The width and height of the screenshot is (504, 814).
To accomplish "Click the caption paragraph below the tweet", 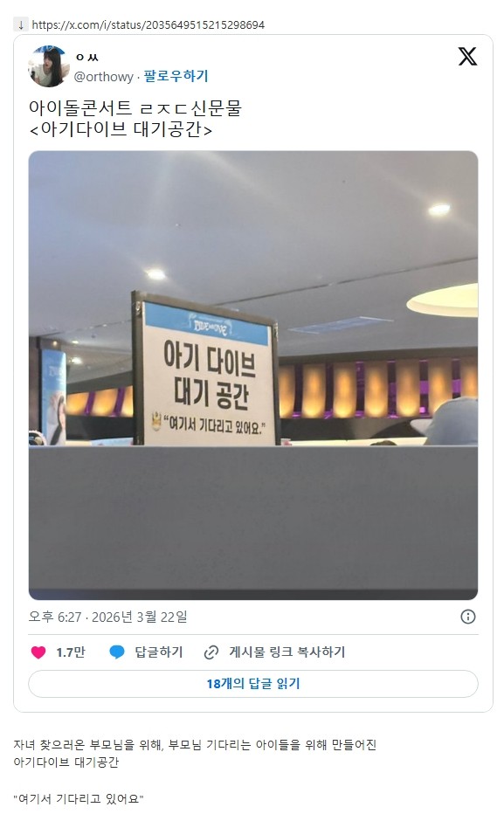I will [195, 753].
